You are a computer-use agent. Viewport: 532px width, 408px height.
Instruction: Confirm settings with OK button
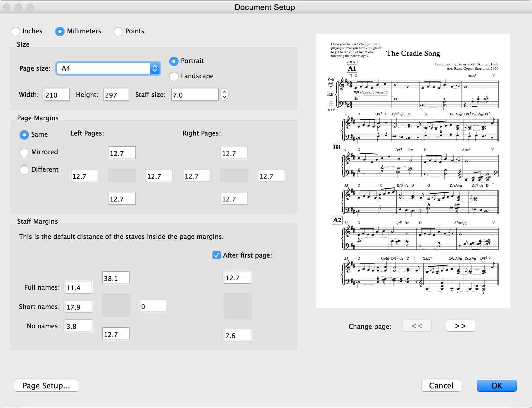tap(497, 386)
